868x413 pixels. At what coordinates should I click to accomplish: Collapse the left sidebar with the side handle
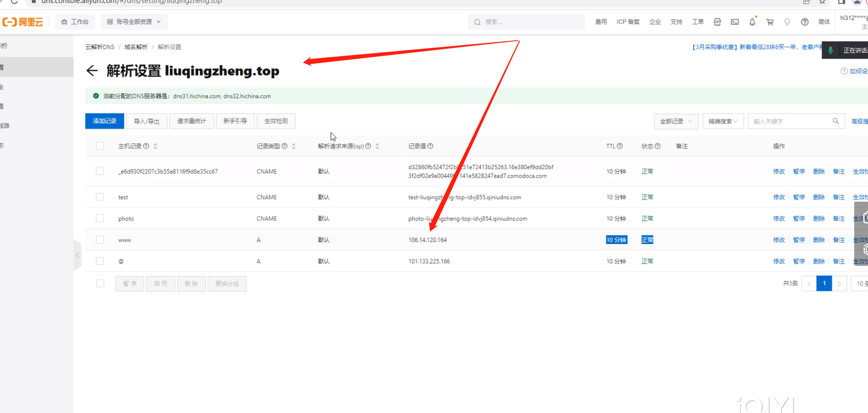pos(78,255)
